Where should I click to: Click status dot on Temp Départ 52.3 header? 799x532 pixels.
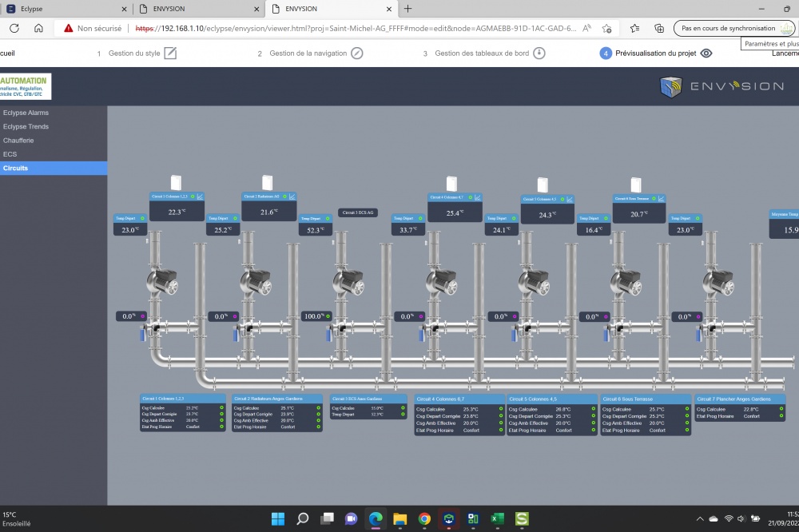[328, 219]
